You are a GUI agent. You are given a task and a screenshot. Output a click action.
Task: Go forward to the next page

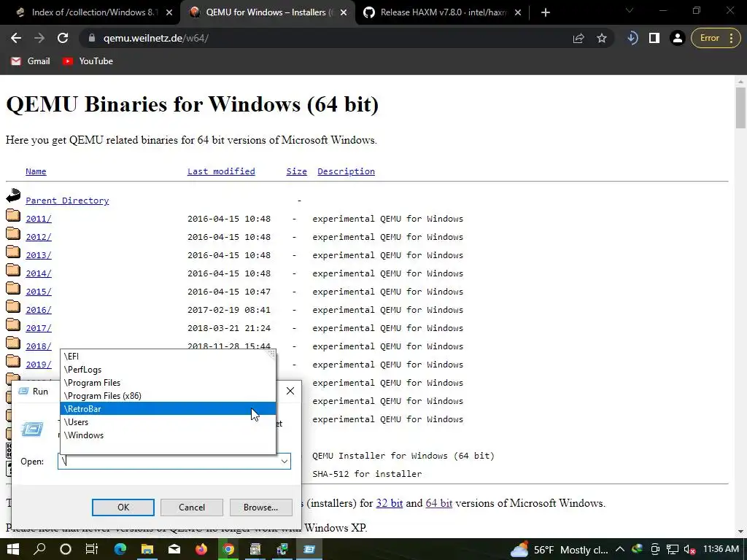[x=39, y=38]
